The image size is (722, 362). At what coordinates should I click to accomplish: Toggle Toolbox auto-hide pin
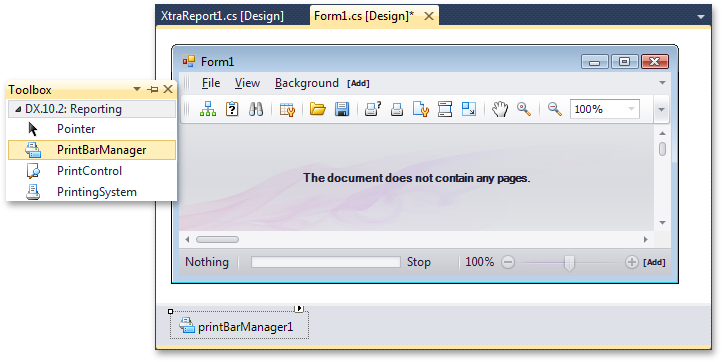152,89
